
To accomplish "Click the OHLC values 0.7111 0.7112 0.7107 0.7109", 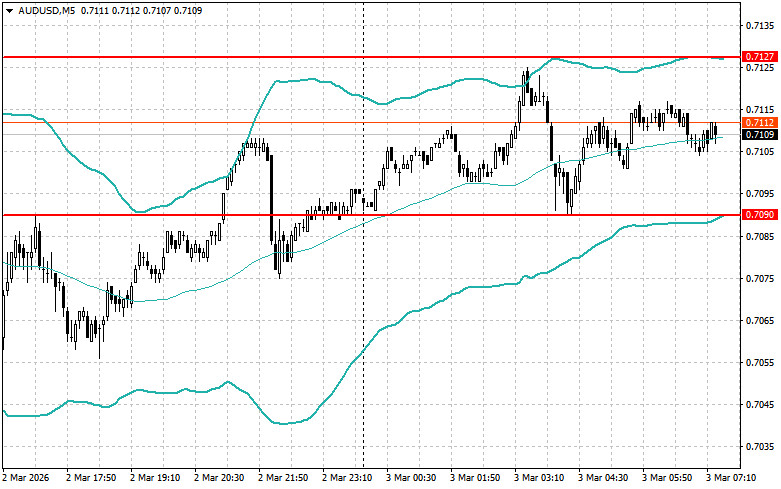I will (141, 10).
